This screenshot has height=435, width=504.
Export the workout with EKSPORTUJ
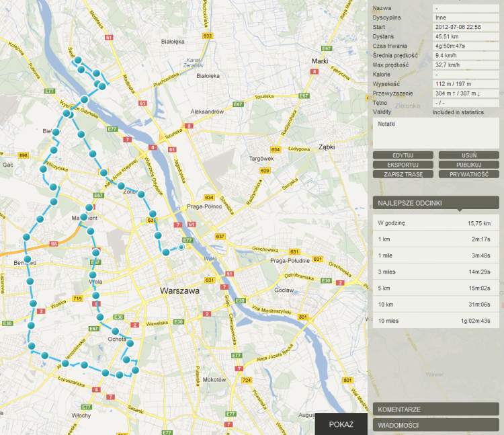(403, 165)
